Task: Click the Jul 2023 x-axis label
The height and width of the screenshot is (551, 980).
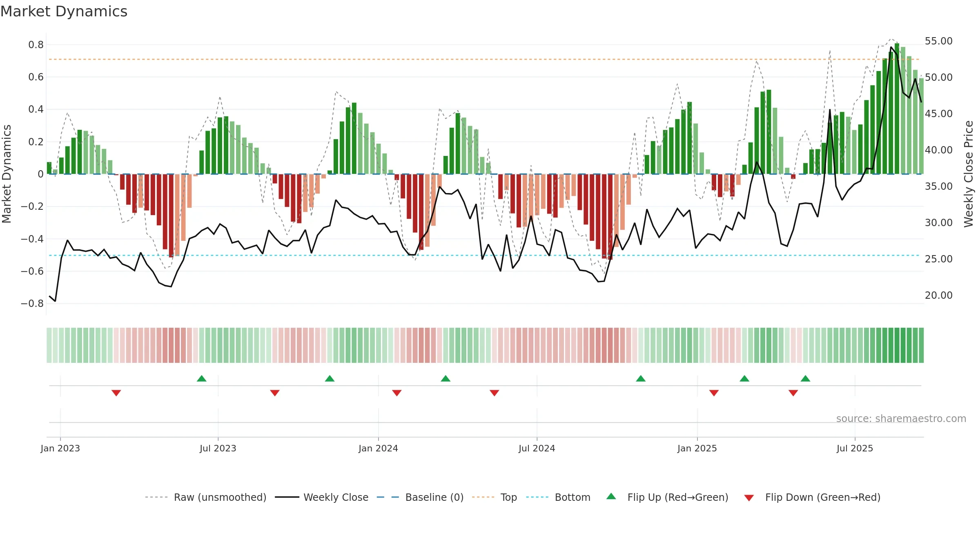Action: (218, 448)
